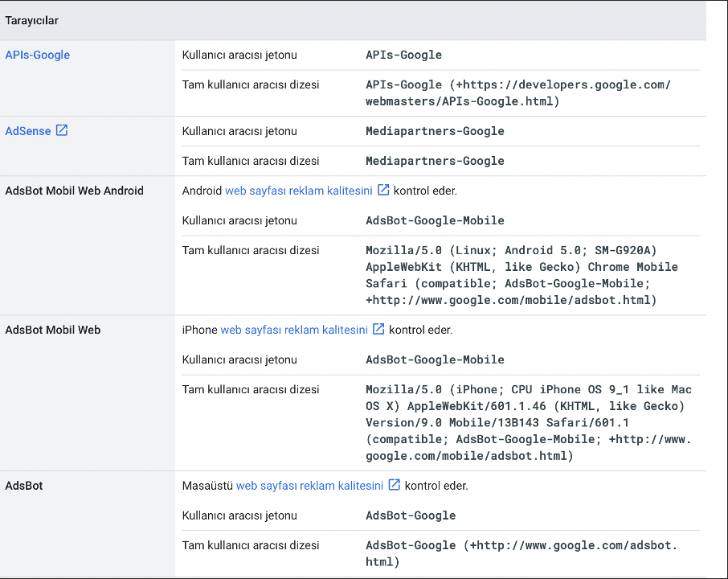Click the external link icon in AdsBot Mobil Web row
728x579 pixels.
click(x=377, y=329)
